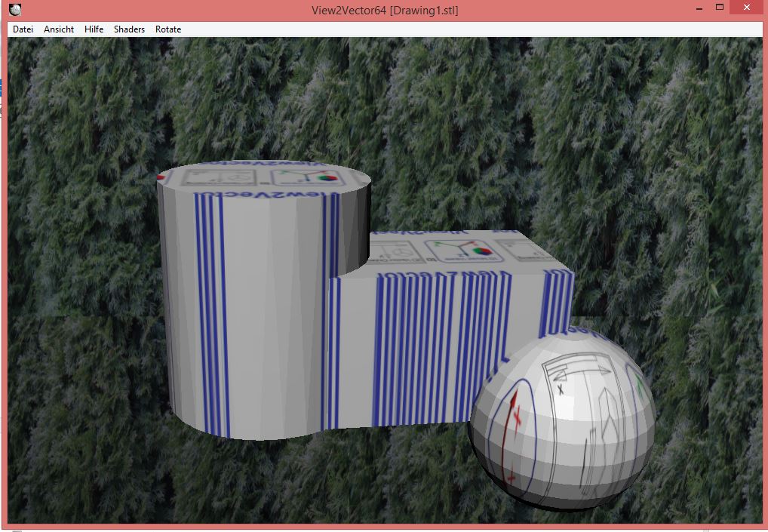Viewport: 768px width, 532px height.
Task: Open the Rotate menu
Action: (x=168, y=29)
